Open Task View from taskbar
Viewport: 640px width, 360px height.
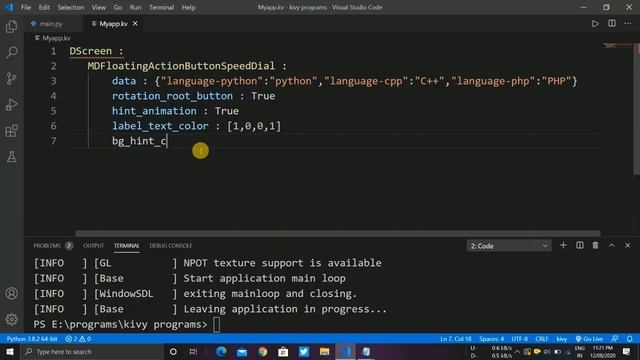pyautogui.click(x=193, y=351)
